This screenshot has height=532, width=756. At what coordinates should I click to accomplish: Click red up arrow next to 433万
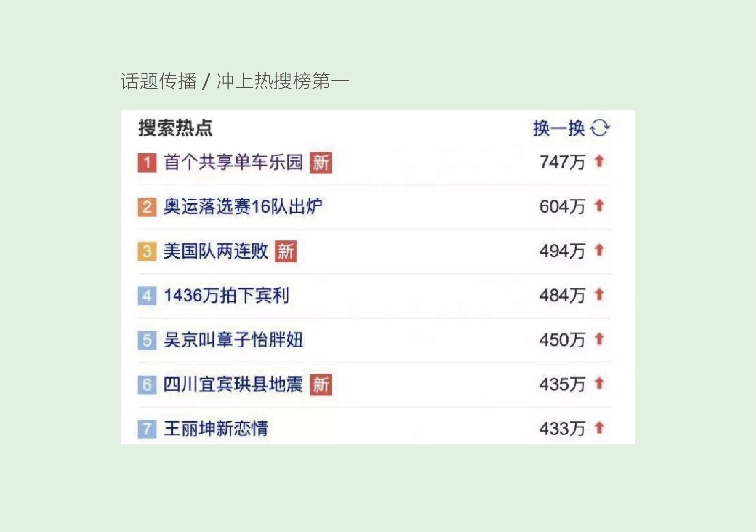point(599,427)
